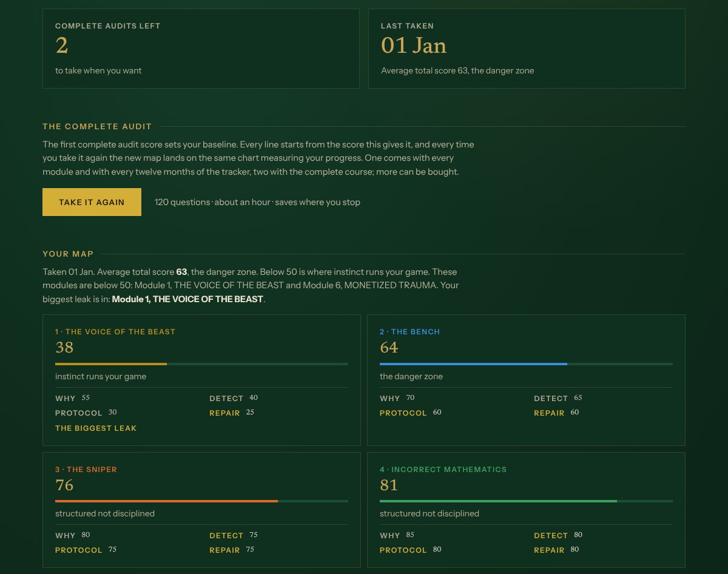This screenshot has width=728, height=574.
Task: Click The Sniper orange progress bar
Action: (x=201, y=501)
